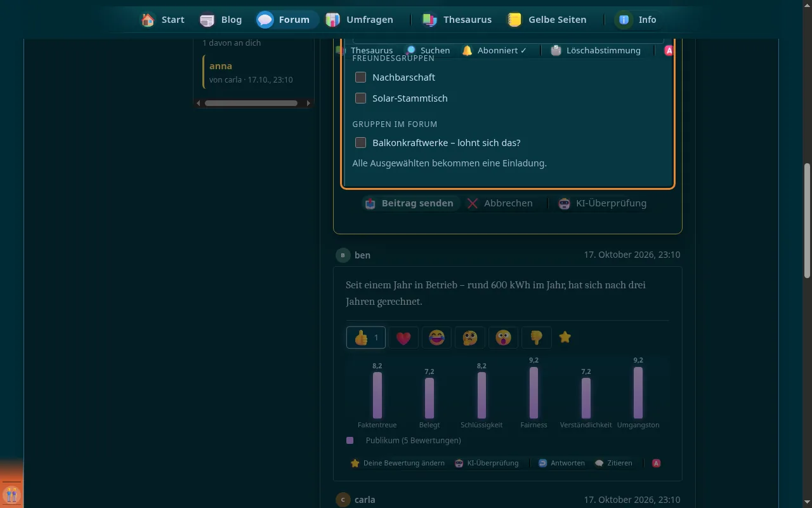
Task: Tick the Solar-Stammtisch checkbox
Action: coord(360,98)
